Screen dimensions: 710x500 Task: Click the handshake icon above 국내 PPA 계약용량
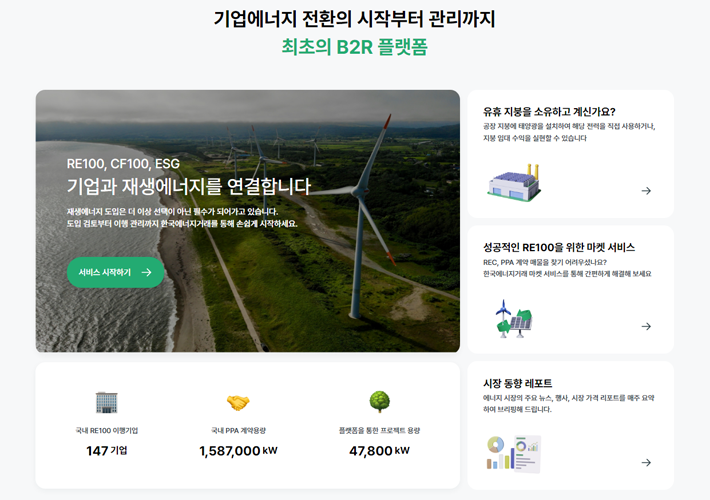(238, 402)
